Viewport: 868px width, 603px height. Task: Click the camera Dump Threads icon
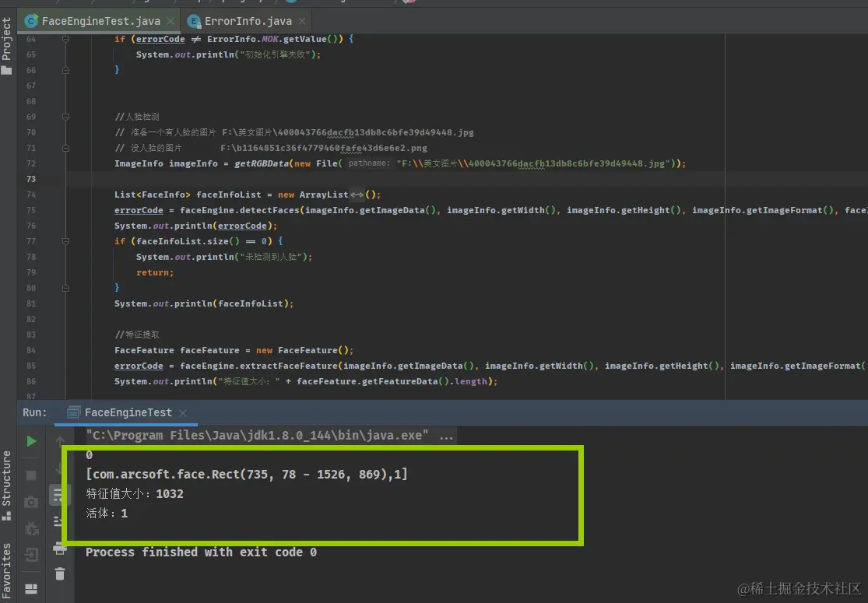(x=32, y=502)
